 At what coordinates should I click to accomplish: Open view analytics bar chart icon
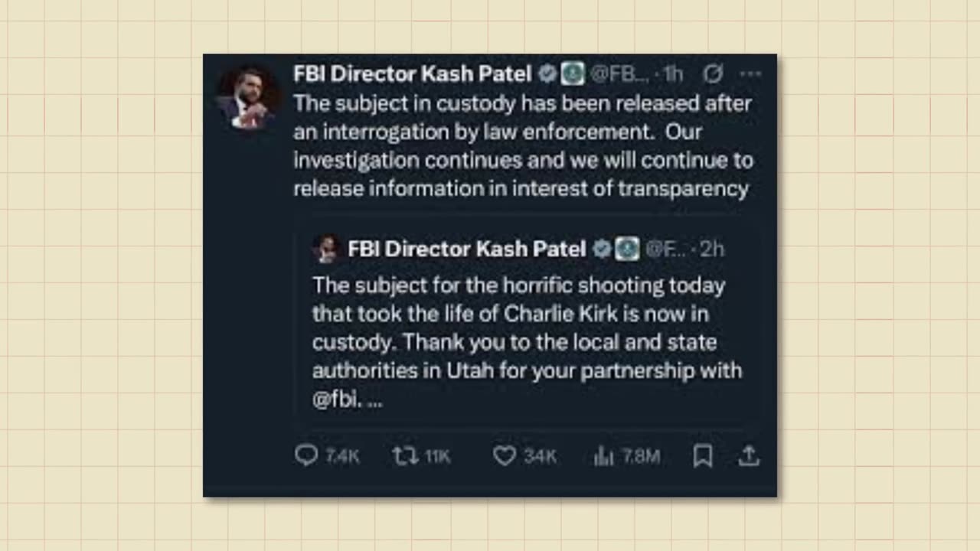pyautogui.click(x=604, y=456)
